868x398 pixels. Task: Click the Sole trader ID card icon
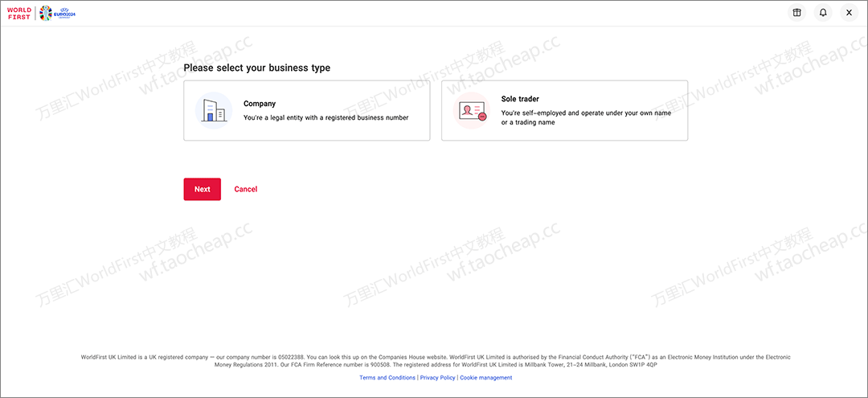pos(472,111)
